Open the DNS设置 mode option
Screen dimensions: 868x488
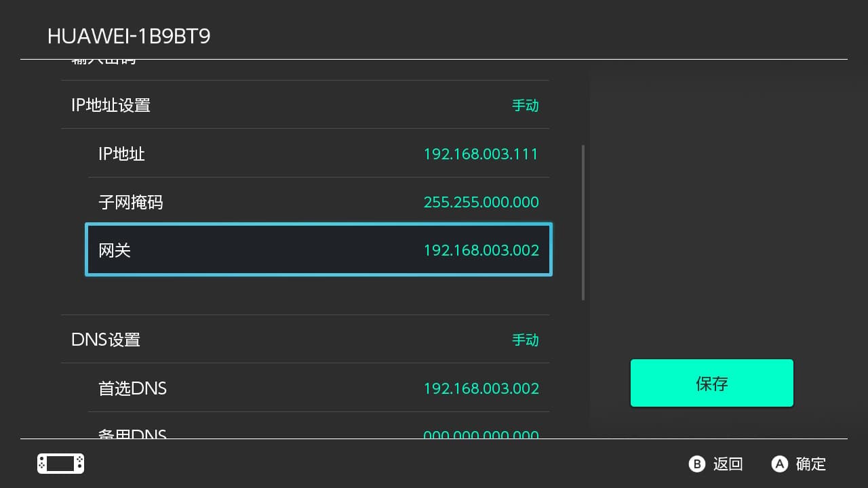[x=106, y=340]
